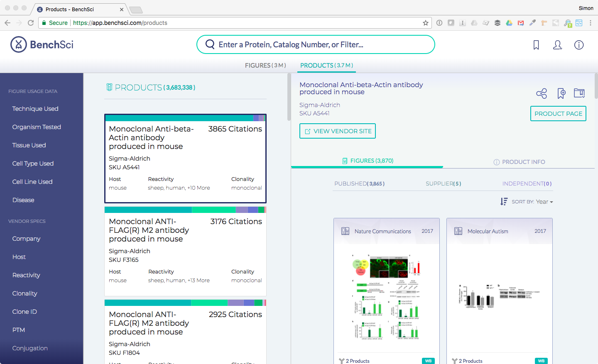Star this page in address bar

point(426,23)
